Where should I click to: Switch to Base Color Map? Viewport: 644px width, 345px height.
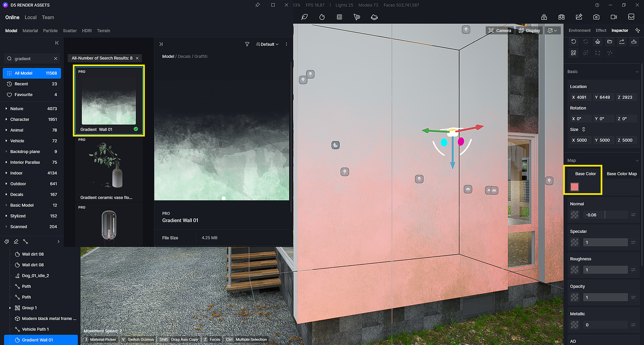coord(622,173)
